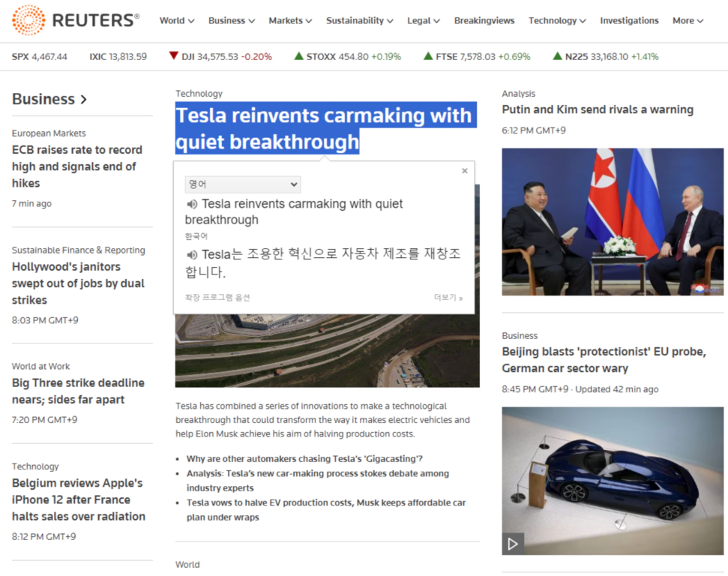The height and width of the screenshot is (576, 728).
Task: Click the FTSE up arrow ticker
Action: 477,57
